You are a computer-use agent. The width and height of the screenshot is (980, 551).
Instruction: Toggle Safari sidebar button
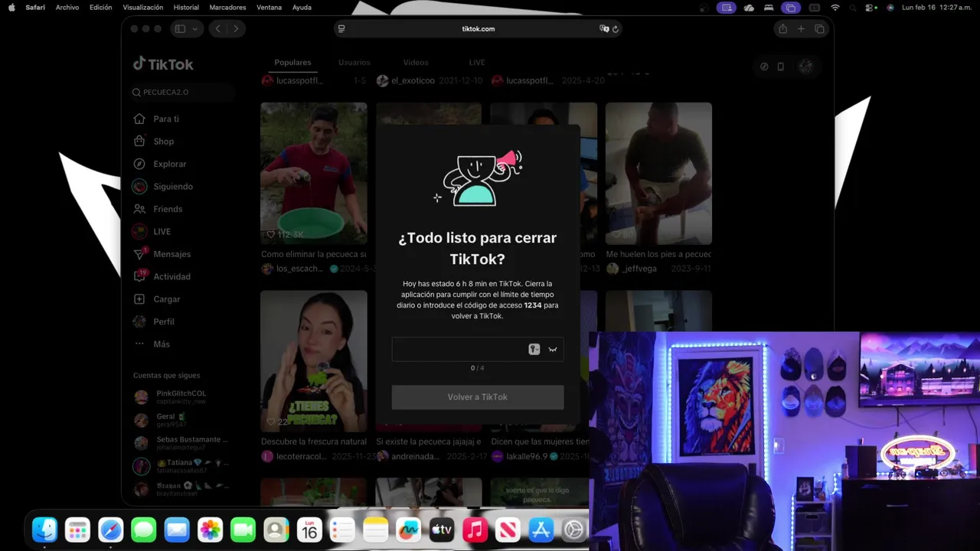pyautogui.click(x=180, y=29)
